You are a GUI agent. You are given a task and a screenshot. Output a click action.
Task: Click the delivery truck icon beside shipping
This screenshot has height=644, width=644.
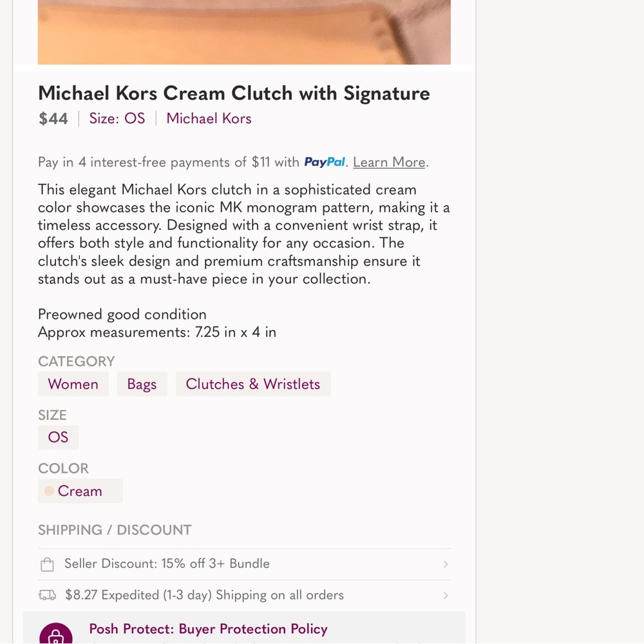tap(47, 596)
